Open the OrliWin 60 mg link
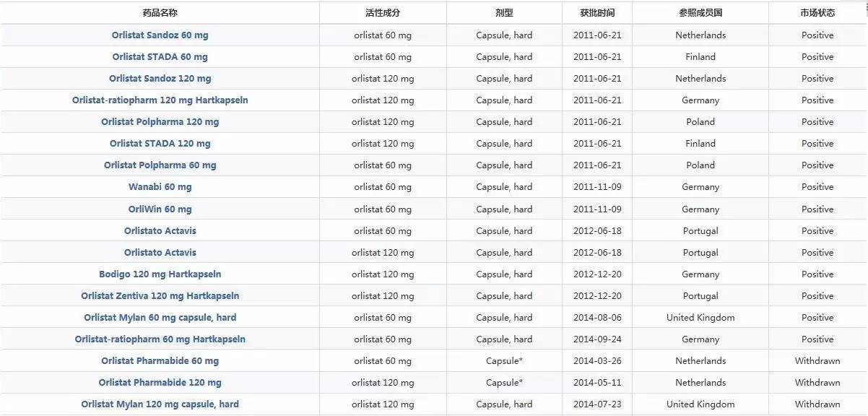 coord(160,209)
